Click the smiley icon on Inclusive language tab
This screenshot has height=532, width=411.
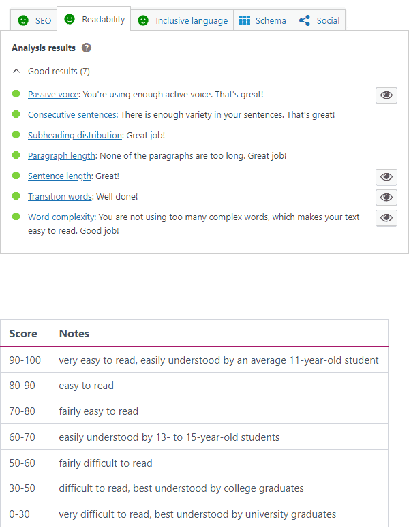click(143, 20)
